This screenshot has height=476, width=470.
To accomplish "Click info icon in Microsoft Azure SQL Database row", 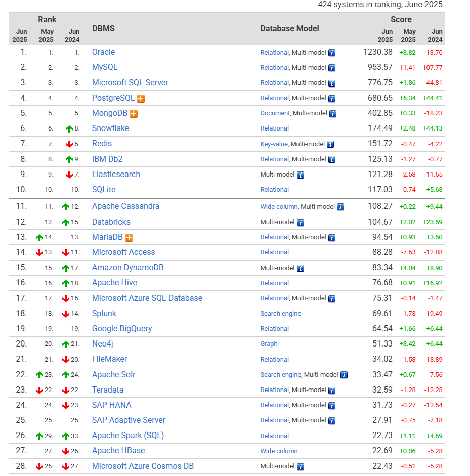I will pyautogui.click(x=332, y=299).
